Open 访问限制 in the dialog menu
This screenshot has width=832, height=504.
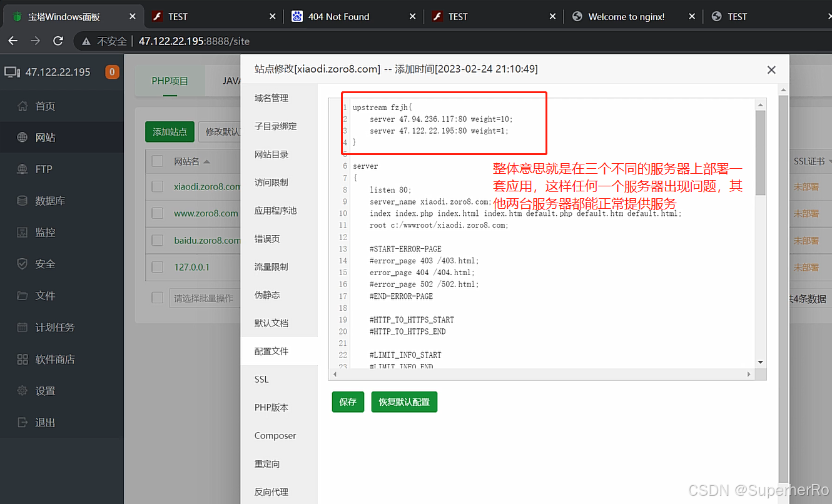click(x=271, y=183)
